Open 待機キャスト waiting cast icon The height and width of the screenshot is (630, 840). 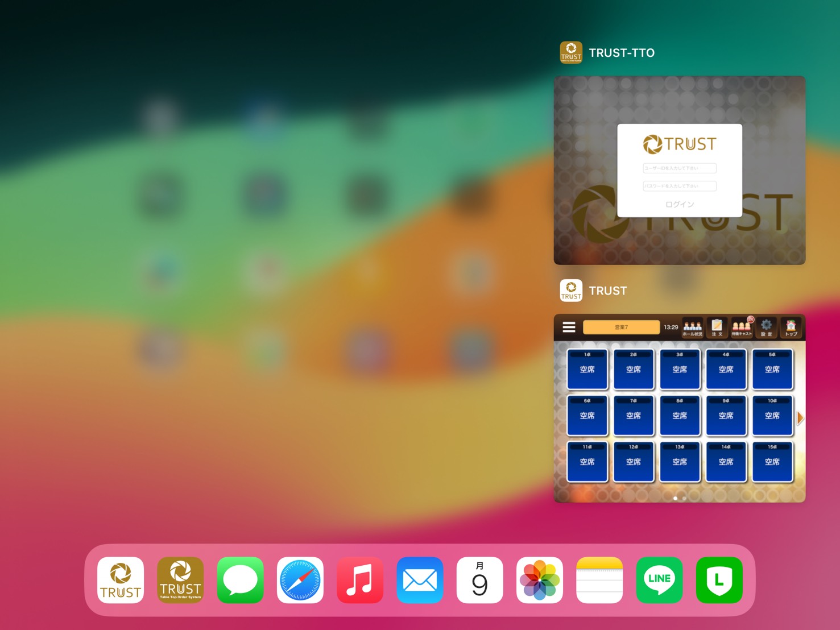741,328
